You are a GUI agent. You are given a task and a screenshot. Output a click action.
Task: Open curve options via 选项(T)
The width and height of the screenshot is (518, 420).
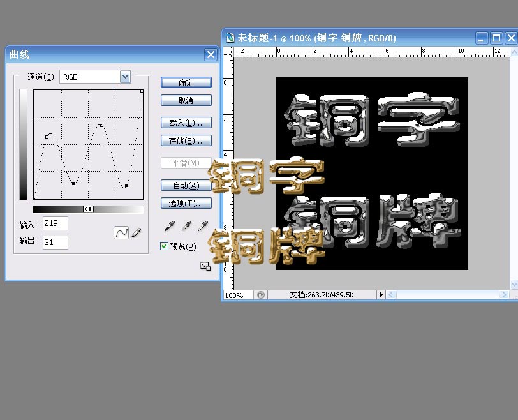point(186,203)
